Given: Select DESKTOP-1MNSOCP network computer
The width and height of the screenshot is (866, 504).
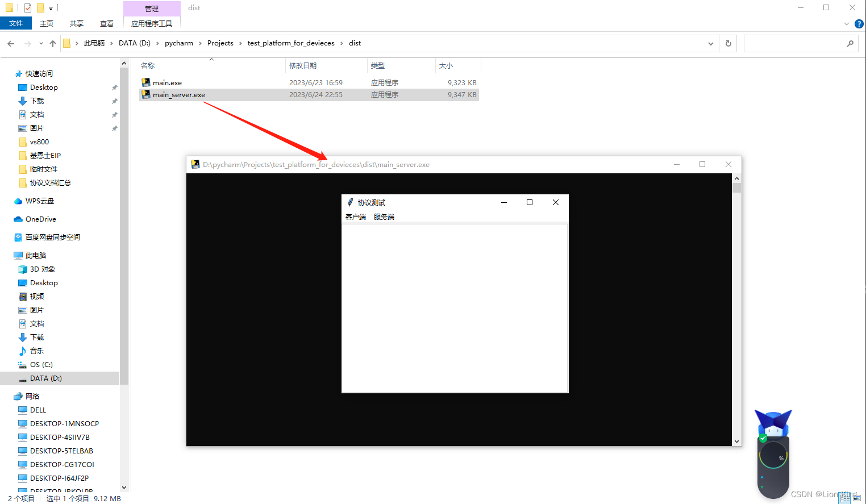Looking at the screenshot, I should pyautogui.click(x=64, y=424).
